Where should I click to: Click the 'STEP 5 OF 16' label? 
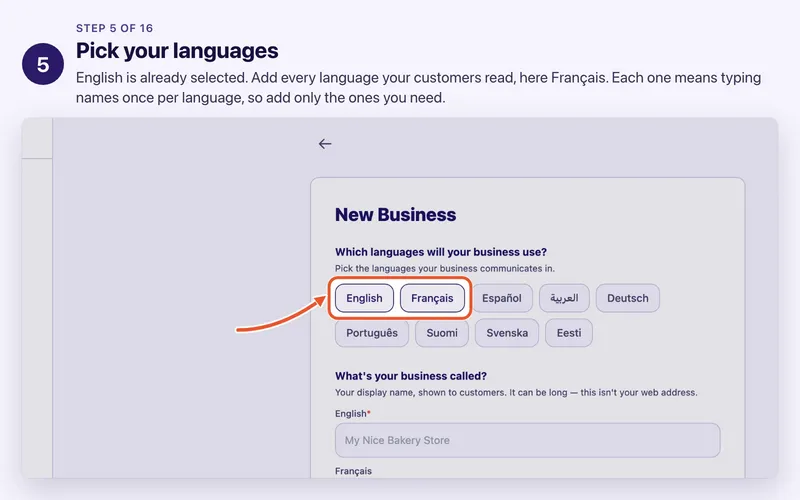[114, 28]
